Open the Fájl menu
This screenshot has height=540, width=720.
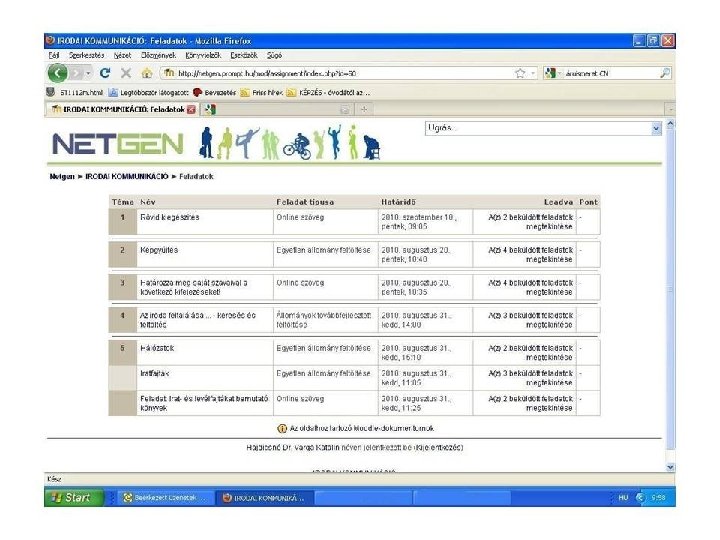[54, 55]
